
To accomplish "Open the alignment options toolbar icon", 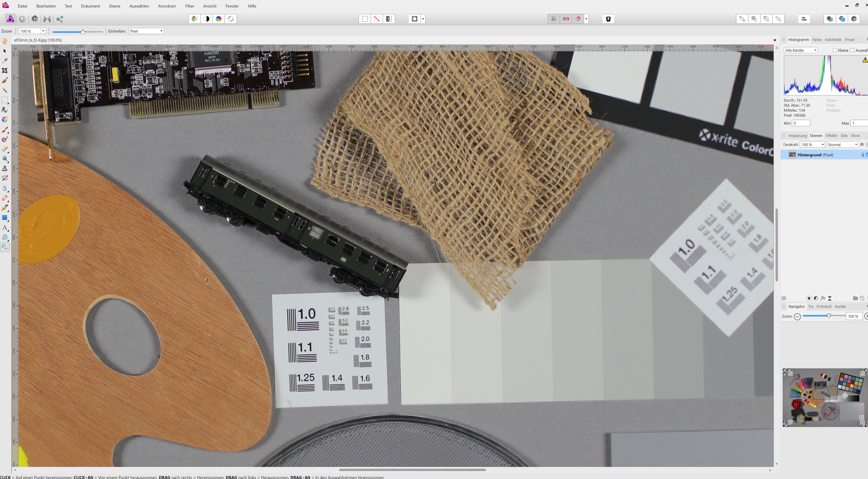I will 804,19.
